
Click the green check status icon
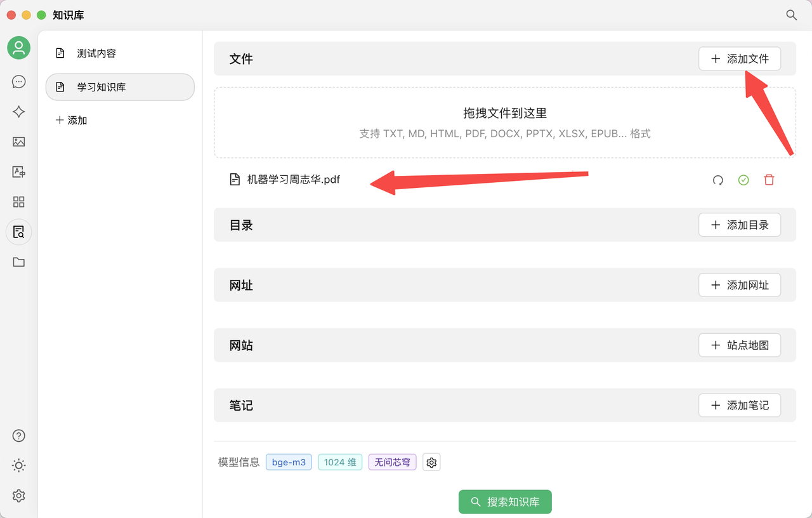coord(743,180)
